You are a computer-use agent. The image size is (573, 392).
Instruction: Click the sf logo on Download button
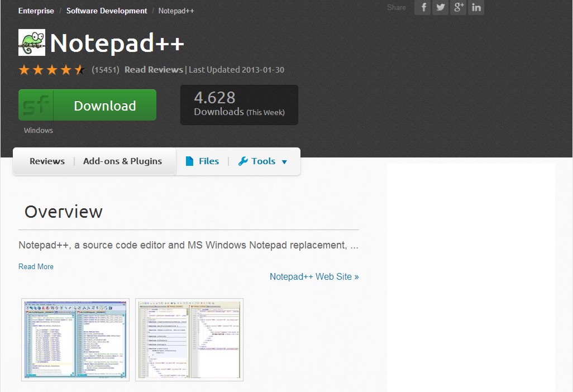click(x=36, y=105)
